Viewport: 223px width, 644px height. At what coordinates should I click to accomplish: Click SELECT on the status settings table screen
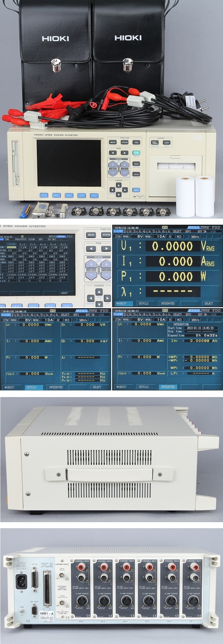64,293
